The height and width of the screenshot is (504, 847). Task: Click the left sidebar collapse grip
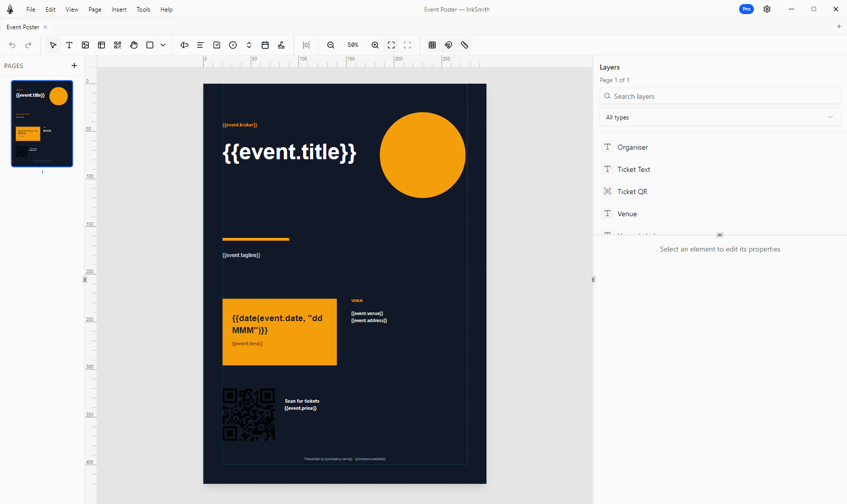click(x=85, y=280)
